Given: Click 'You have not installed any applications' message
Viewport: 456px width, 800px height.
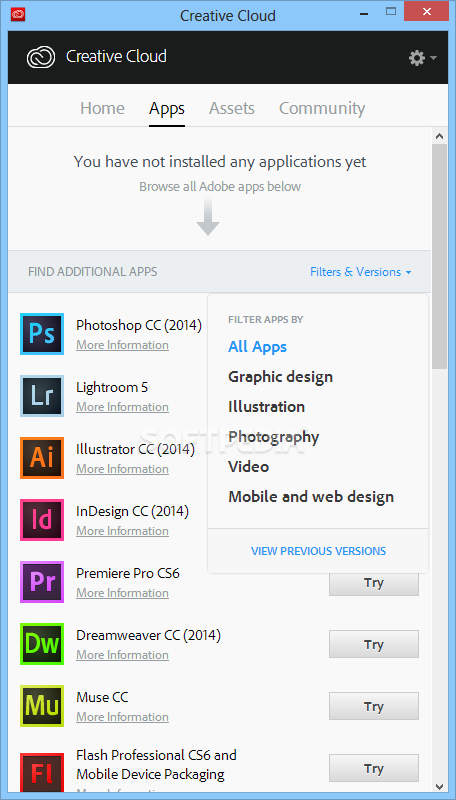Looking at the screenshot, I should 220,162.
